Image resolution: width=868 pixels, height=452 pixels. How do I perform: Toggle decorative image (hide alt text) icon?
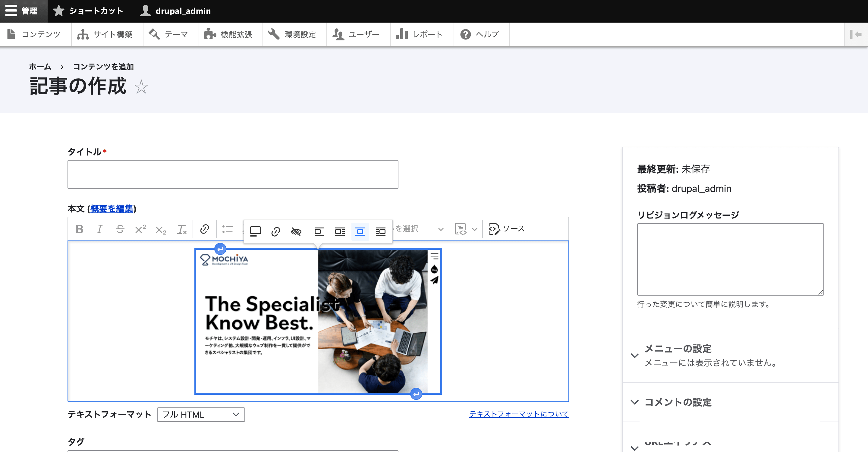[296, 231]
